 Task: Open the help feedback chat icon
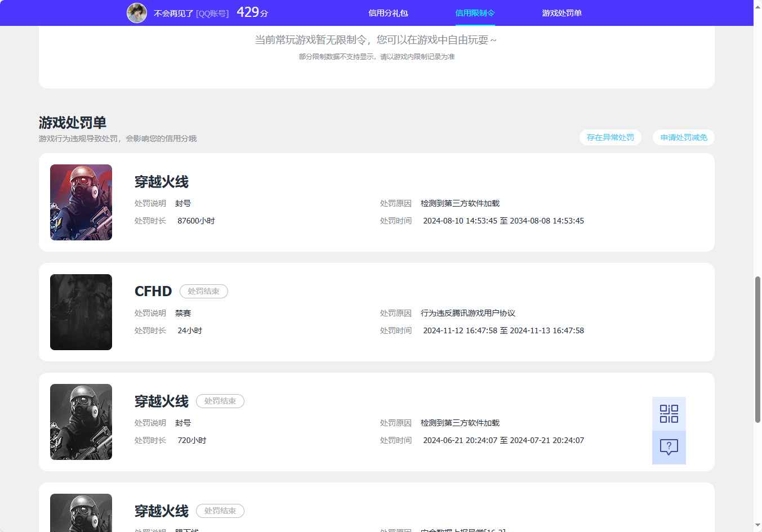coord(669,448)
